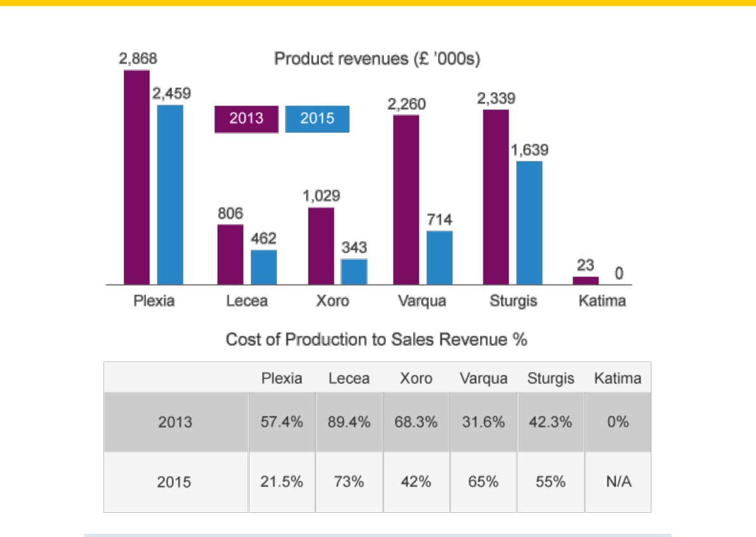This screenshot has height=537, width=756.
Task: Click the 23 value label above Katima
Action: pyautogui.click(x=585, y=265)
